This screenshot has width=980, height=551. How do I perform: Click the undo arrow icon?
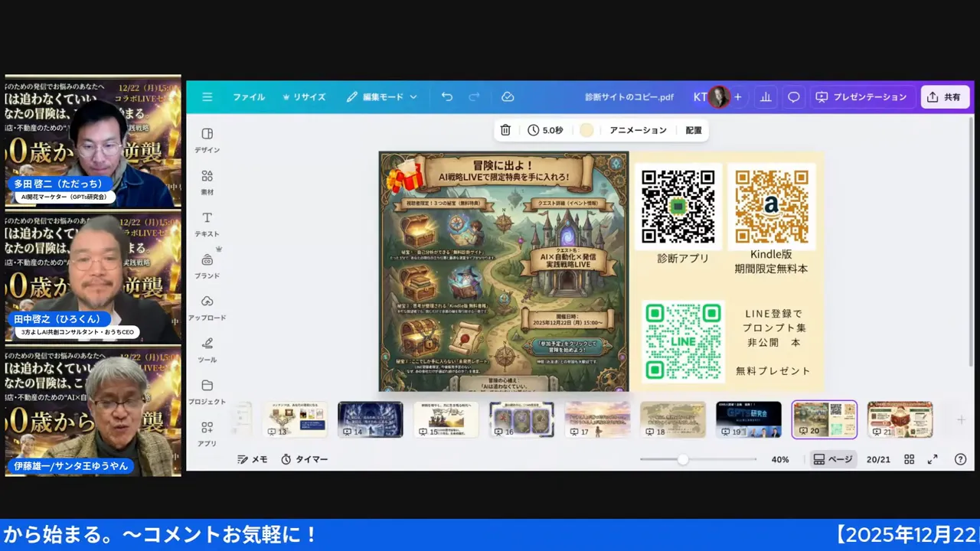point(447,97)
